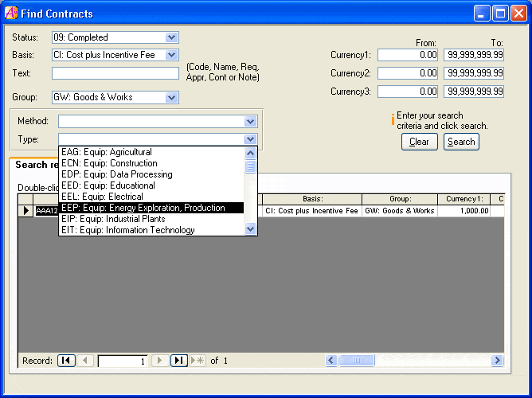Click the Currency3 To field
Image resolution: width=532 pixels, height=398 pixels.
click(x=474, y=92)
